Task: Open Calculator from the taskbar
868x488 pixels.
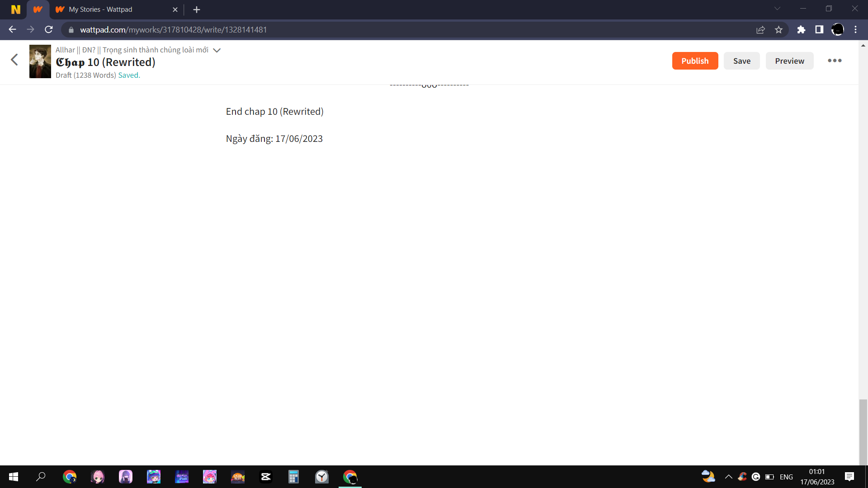Action: pyautogui.click(x=293, y=477)
